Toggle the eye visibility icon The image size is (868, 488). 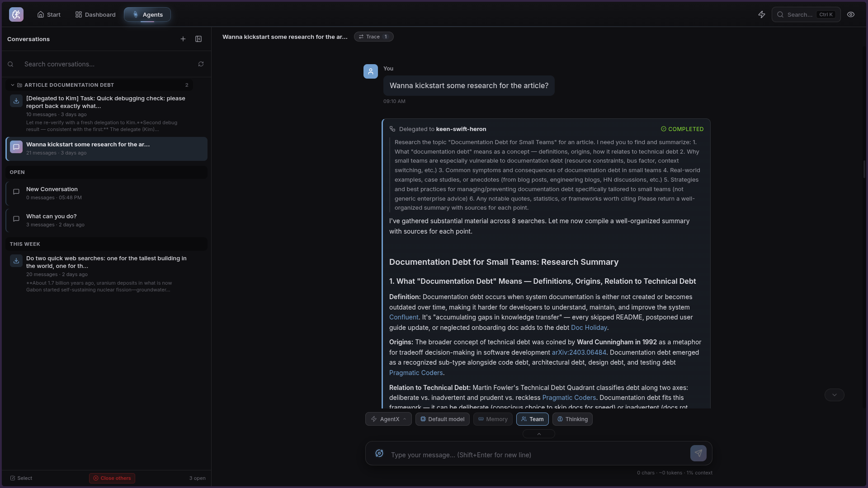click(x=851, y=14)
